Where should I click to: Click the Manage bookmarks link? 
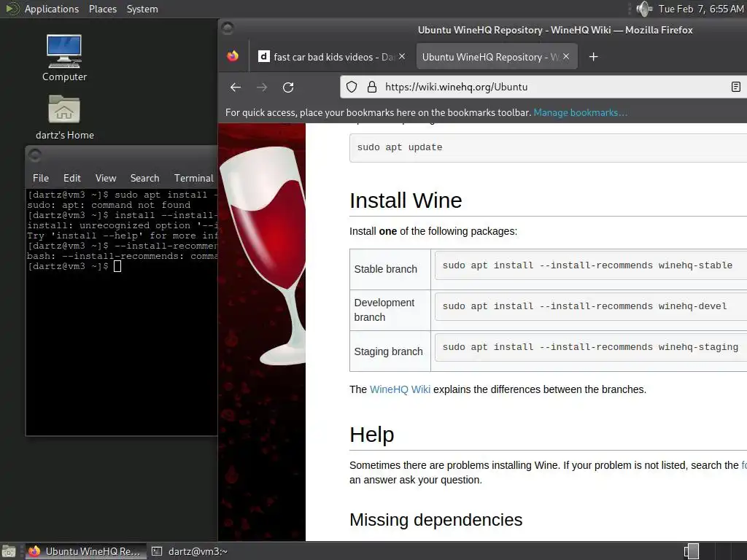580,112
